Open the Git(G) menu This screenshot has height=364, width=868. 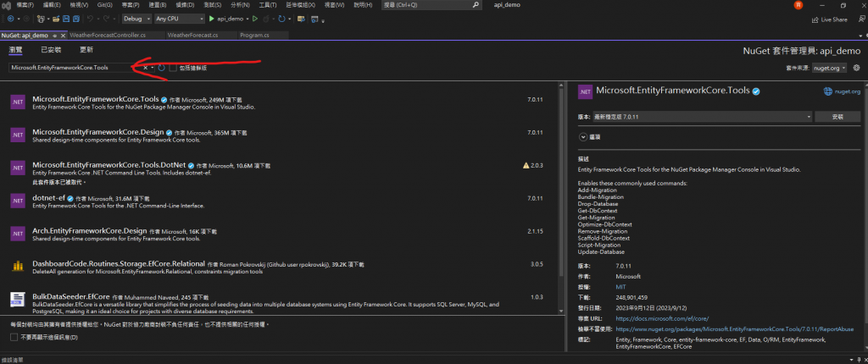pyautogui.click(x=104, y=5)
